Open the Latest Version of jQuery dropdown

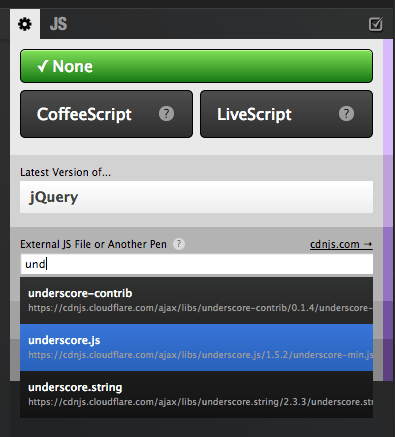click(196, 197)
